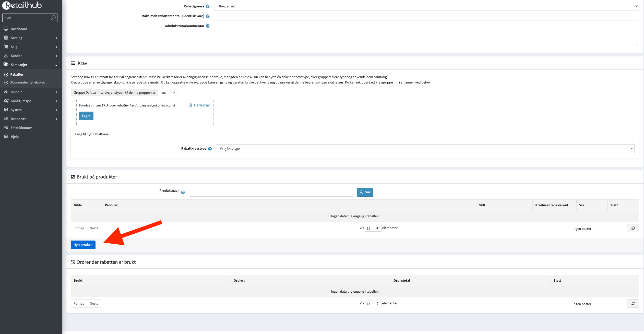Refresh the orders usage table

tap(633, 304)
